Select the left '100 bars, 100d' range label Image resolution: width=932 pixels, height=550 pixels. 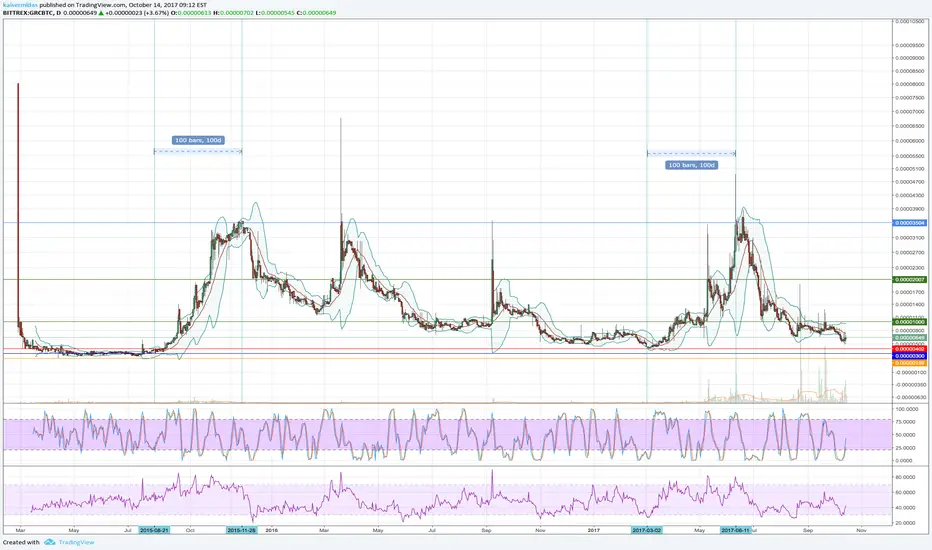(198, 140)
